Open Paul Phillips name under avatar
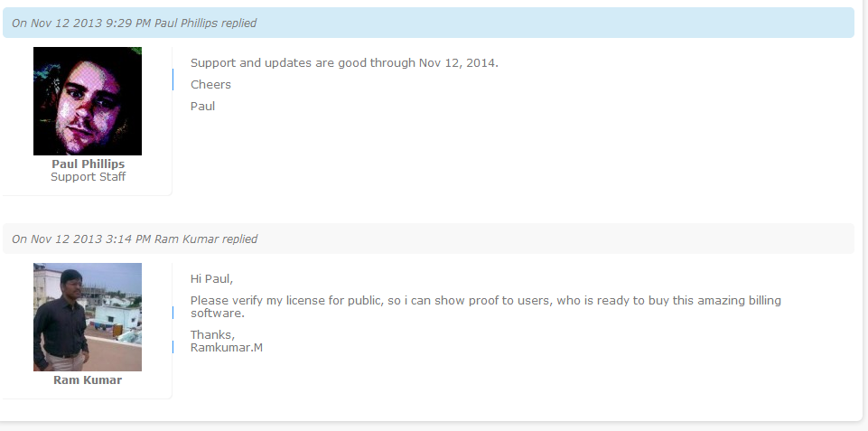868x431 pixels. pyautogui.click(x=88, y=164)
